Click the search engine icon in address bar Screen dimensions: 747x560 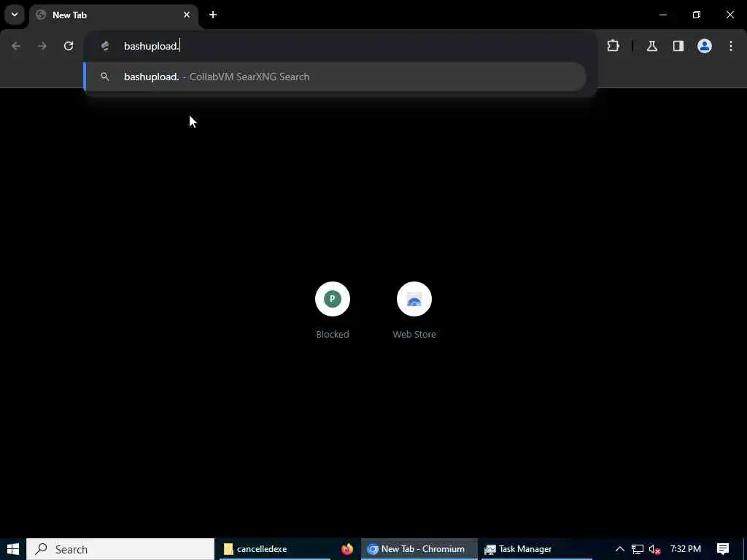click(x=105, y=46)
